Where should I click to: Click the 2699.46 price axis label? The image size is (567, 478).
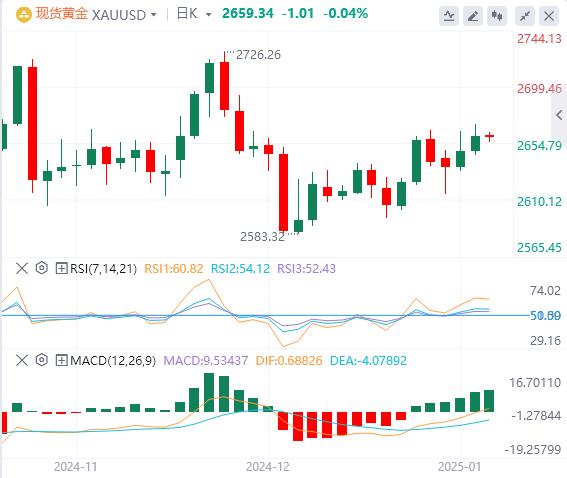pos(539,88)
